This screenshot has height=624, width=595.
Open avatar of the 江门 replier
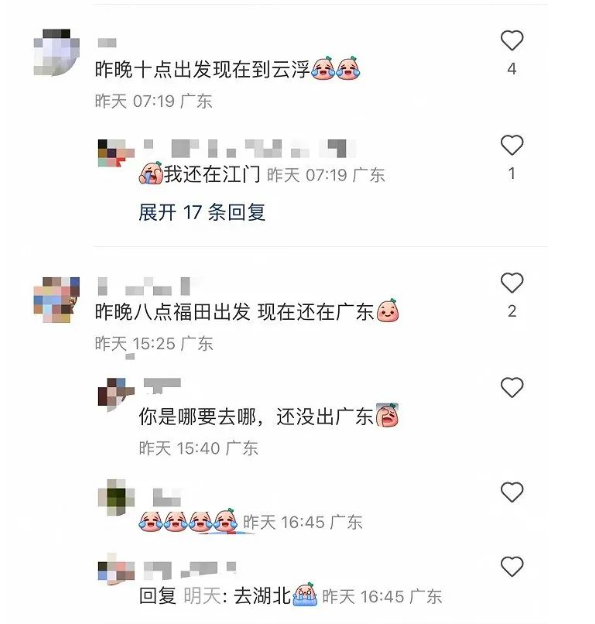116,153
